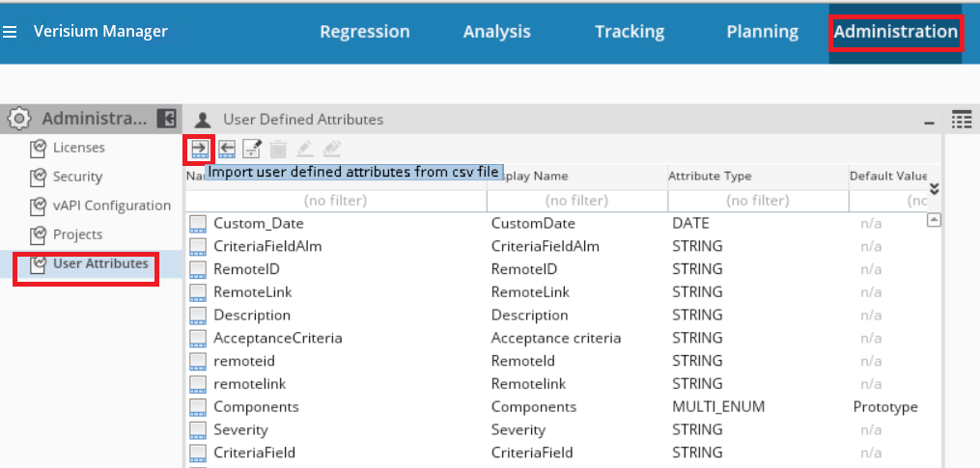The image size is (980, 468).
Task: Click the import attributes from CSV icon
Action: 199,148
